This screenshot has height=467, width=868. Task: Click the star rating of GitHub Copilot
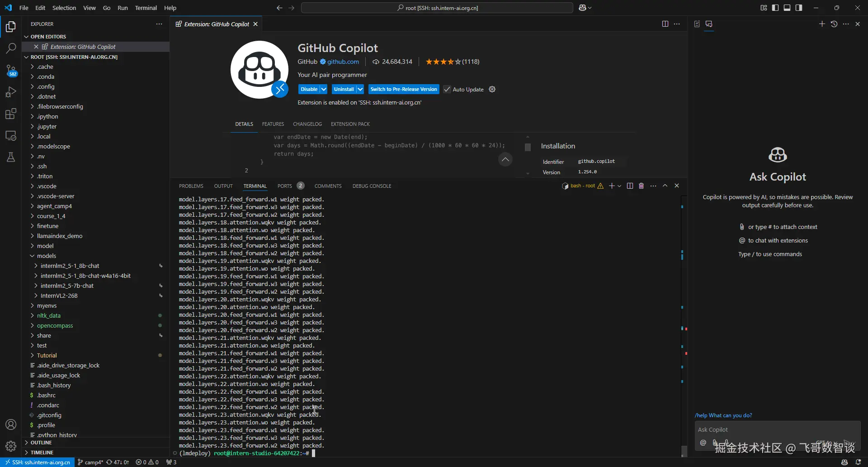[x=443, y=62]
